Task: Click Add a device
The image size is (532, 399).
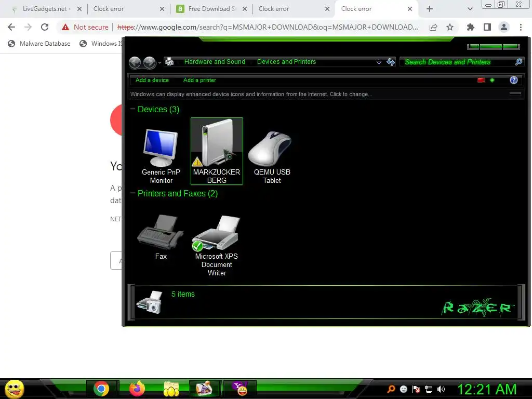Action: click(152, 80)
